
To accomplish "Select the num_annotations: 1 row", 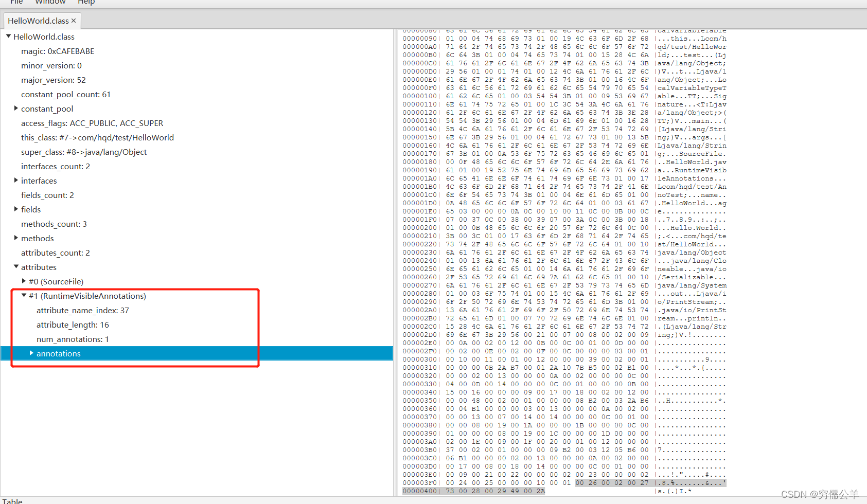I will [x=73, y=339].
